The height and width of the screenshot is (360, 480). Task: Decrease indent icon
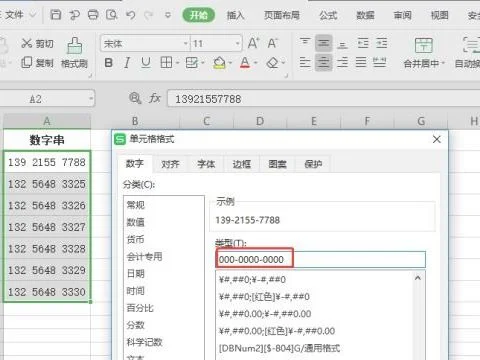coord(363,43)
